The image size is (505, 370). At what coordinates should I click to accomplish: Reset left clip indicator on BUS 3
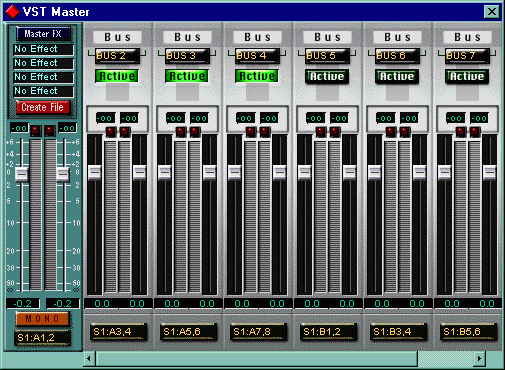click(181, 132)
